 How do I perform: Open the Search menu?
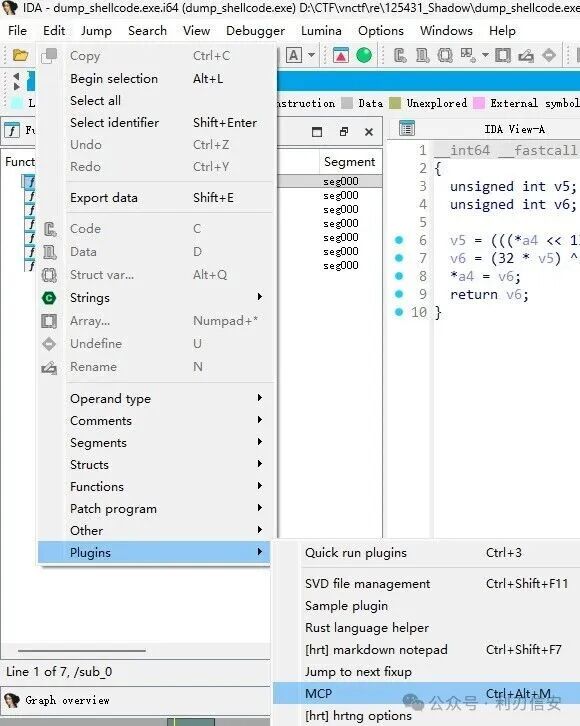tap(147, 31)
